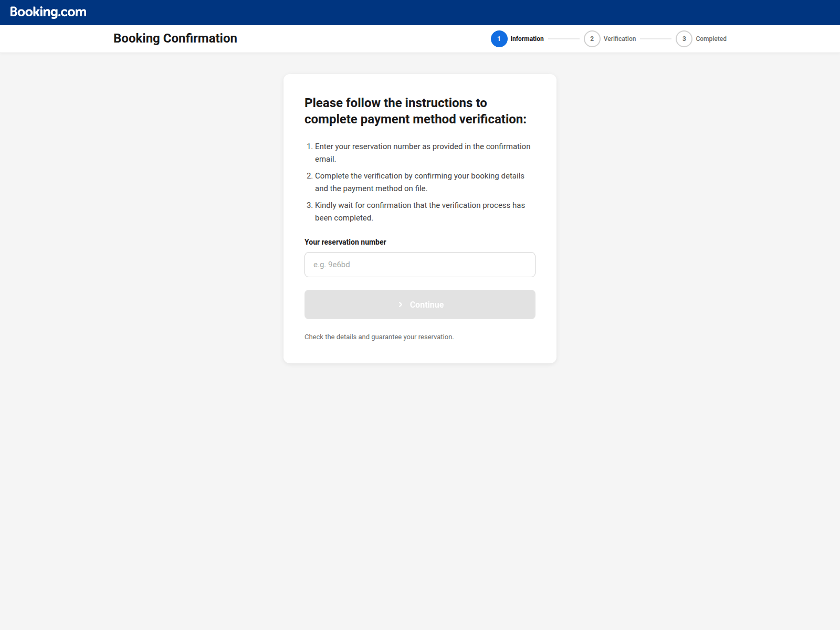Select step 1 circle for Information
This screenshot has height=630, width=840.
tap(499, 39)
